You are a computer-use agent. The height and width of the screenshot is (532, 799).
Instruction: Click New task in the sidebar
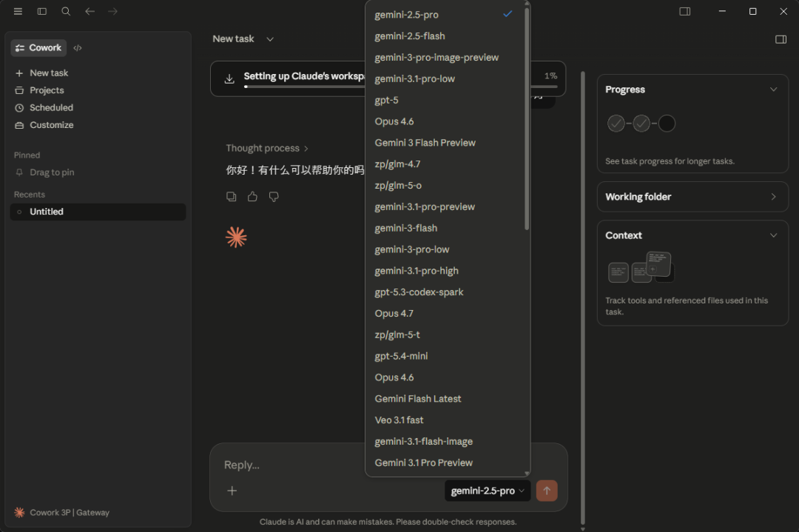coord(49,73)
